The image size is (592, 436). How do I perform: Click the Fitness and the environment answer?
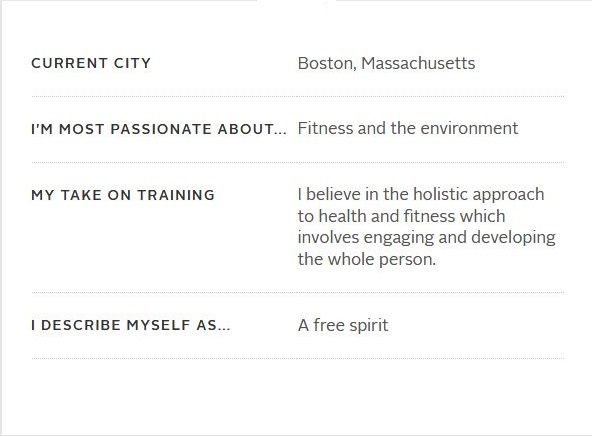click(x=408, y=128)
